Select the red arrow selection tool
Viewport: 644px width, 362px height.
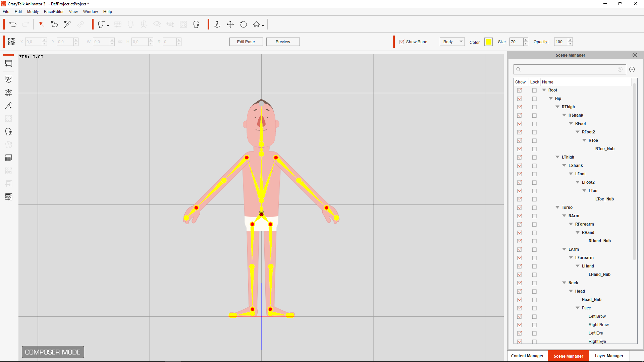click(x=41, y=24)
